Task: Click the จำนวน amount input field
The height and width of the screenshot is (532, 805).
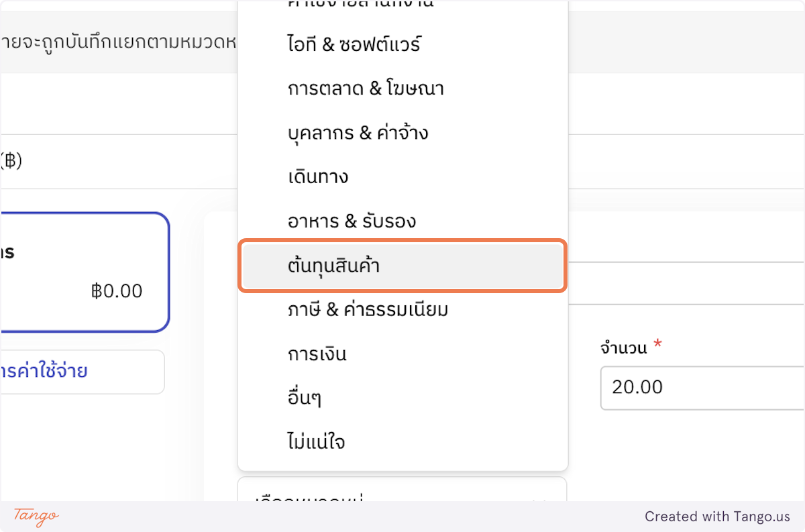Action: click(x=704, y=388)
